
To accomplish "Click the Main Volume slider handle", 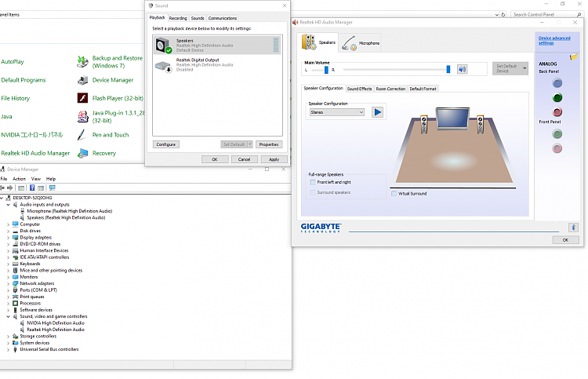I will (x=448, y=69).
